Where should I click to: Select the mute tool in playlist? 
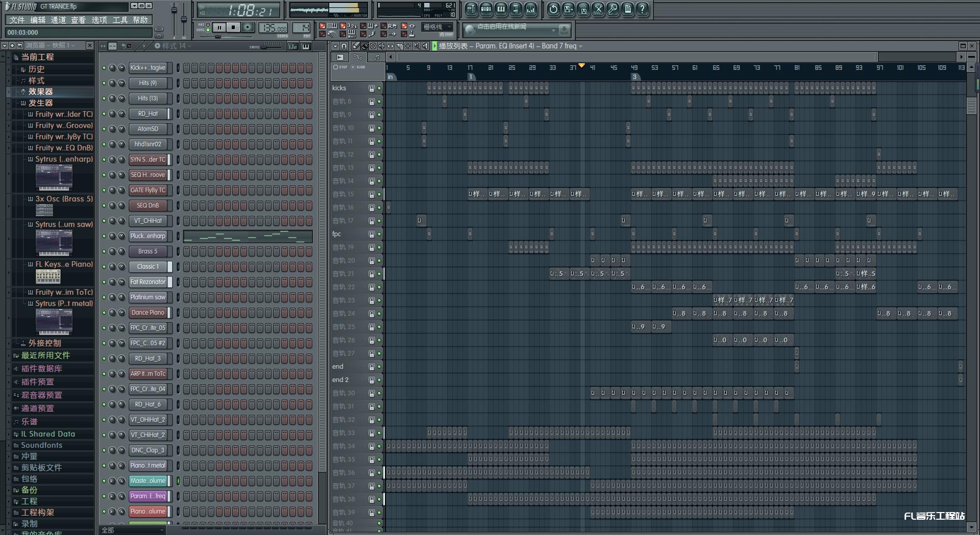[382, 46]
